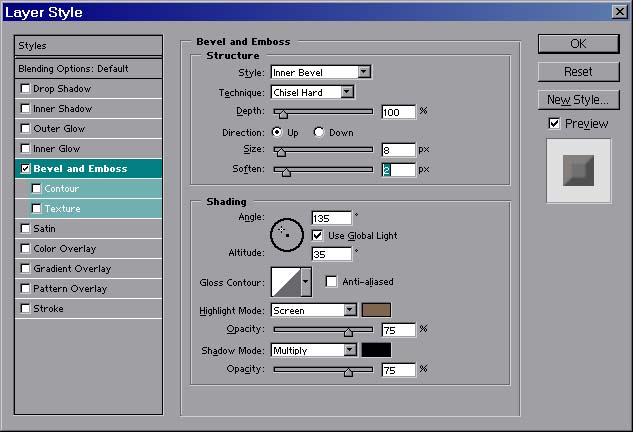This screenshot has width=633, height=432.
Task: Click the Soften slider handle
Action: pos(286,172)
